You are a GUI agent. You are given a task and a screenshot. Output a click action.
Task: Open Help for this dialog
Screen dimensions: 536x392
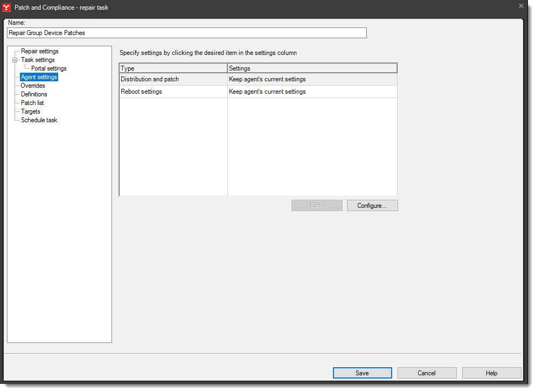[x=491, y=373]
